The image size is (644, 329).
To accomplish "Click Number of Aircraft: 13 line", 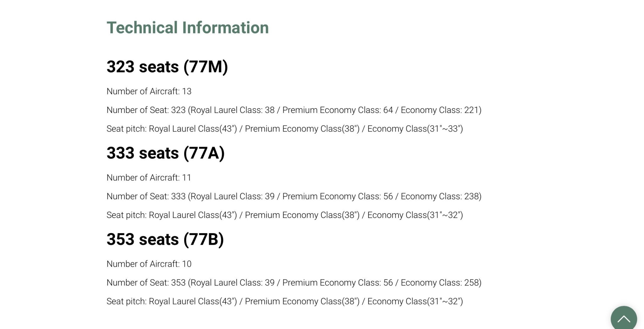I will pyautogui.click(x=149, y=91).
